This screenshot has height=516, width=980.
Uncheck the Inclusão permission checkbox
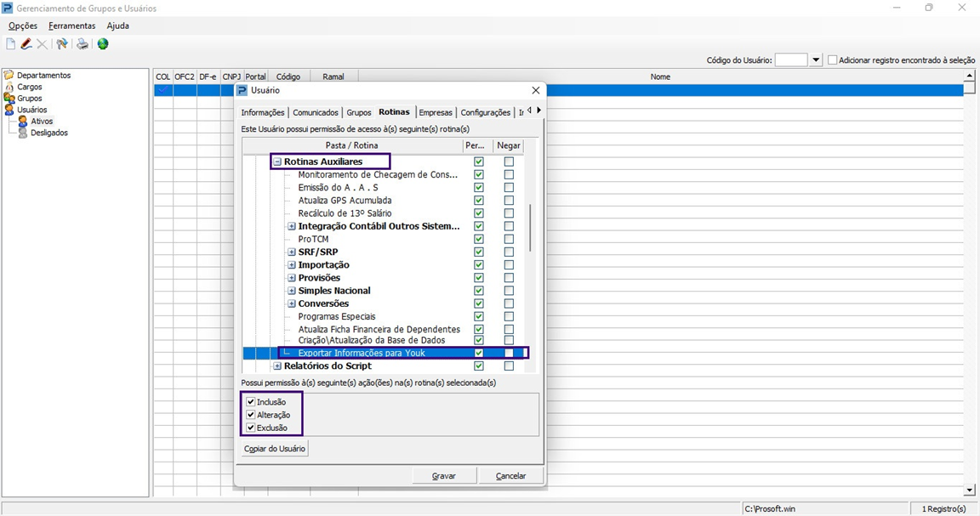250,402
